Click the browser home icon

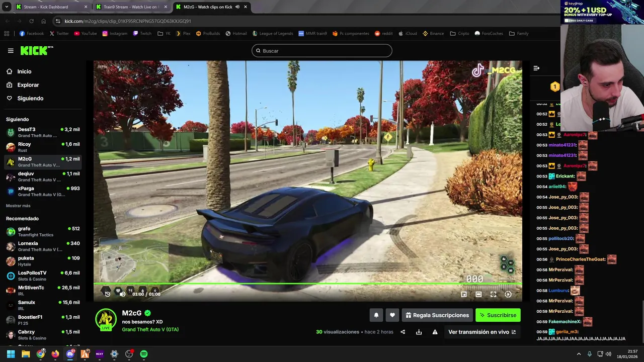tap(43, 21)
